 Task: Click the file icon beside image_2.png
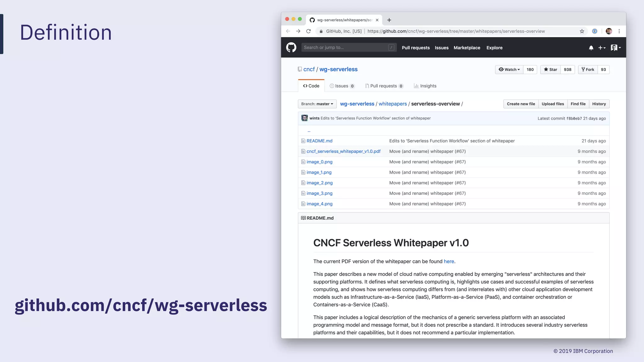[303, 183]
